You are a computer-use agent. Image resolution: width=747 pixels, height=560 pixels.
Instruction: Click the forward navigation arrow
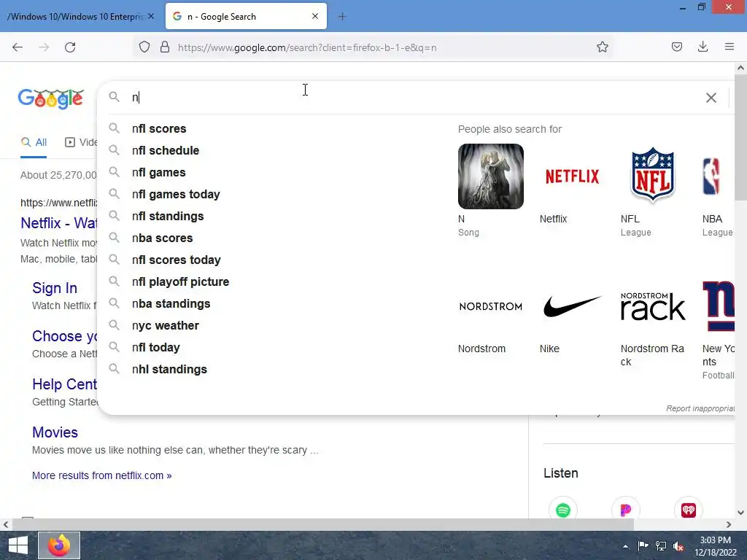pyautogui.click(x=44, y=47)
